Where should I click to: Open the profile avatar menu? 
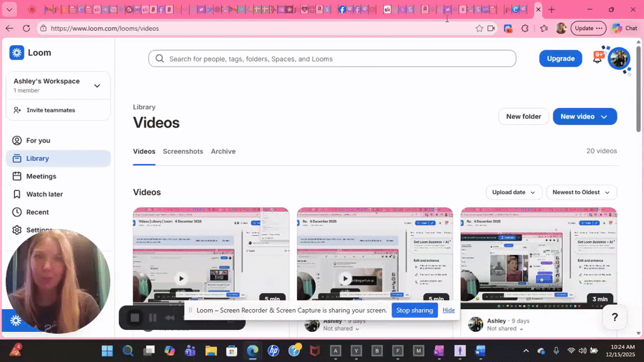click(619, 58)
